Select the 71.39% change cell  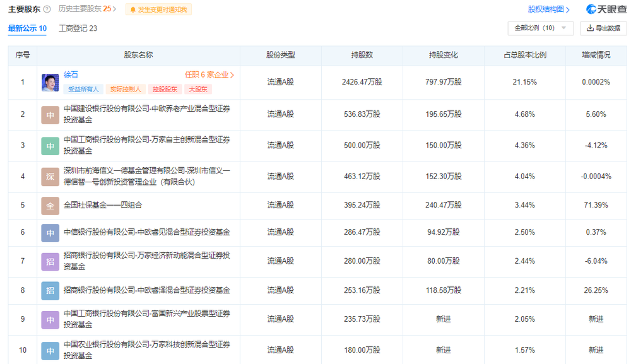[596, 205]
